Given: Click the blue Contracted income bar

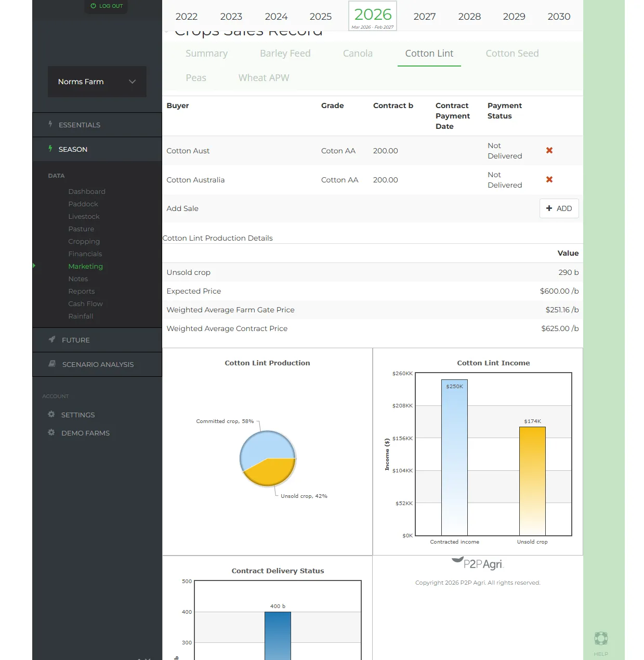Looking at the screenshot, I should coord(454,457).
